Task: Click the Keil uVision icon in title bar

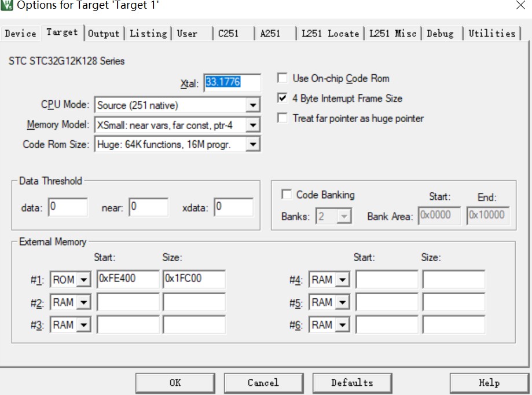Action: click(8, 6)
